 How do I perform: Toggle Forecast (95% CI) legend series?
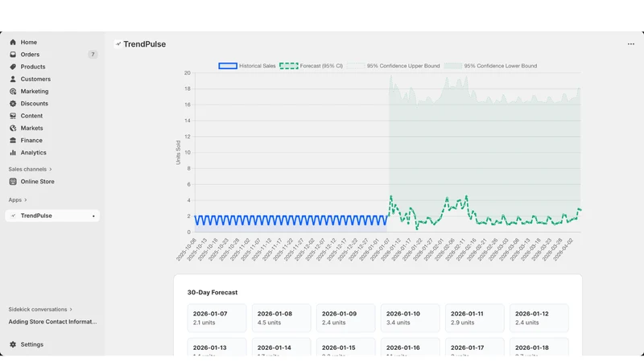(311, 66)
